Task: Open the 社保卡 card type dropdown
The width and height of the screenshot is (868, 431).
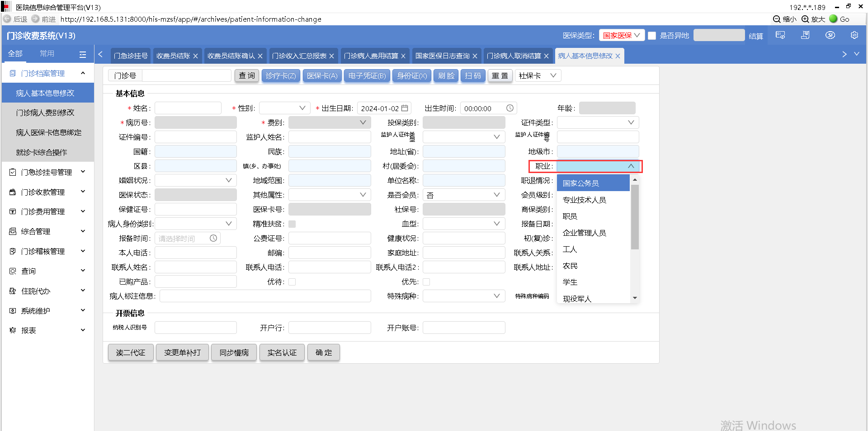Action: [x=538, y=75]
